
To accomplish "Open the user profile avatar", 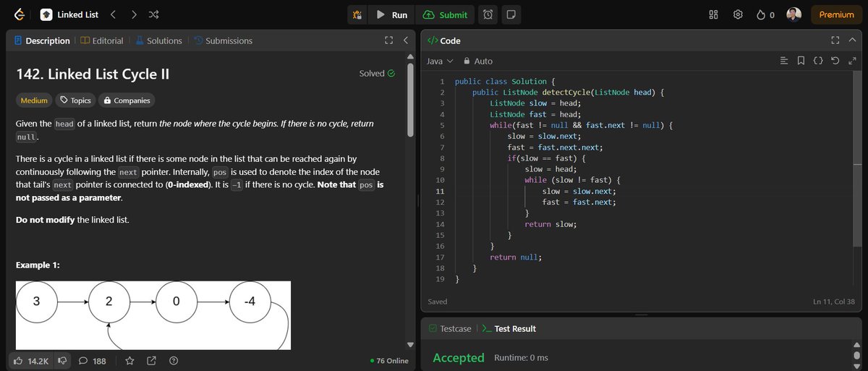I will tap(793, 14).
